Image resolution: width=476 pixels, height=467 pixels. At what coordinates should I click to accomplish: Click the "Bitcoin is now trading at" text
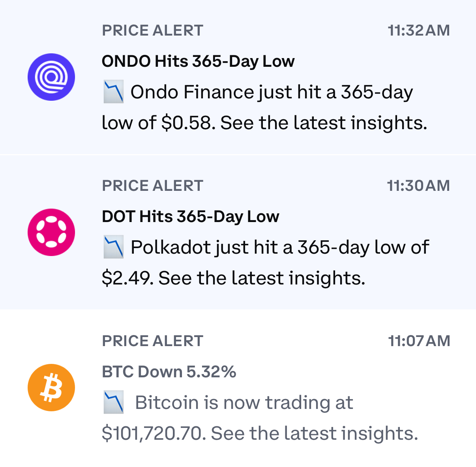click(x=244, y=403)
